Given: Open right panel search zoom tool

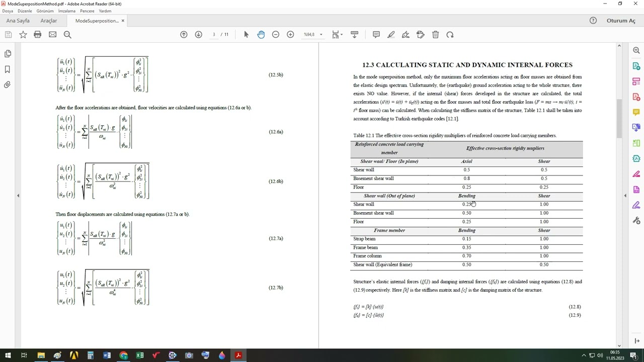Looking at the screenshot, I should pyautogui.click(x=636, y=50).
